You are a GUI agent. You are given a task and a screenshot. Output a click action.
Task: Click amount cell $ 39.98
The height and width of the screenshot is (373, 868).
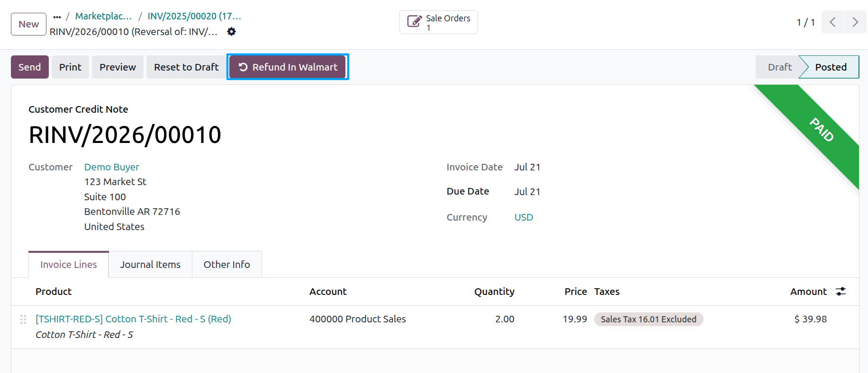(811, 319)
